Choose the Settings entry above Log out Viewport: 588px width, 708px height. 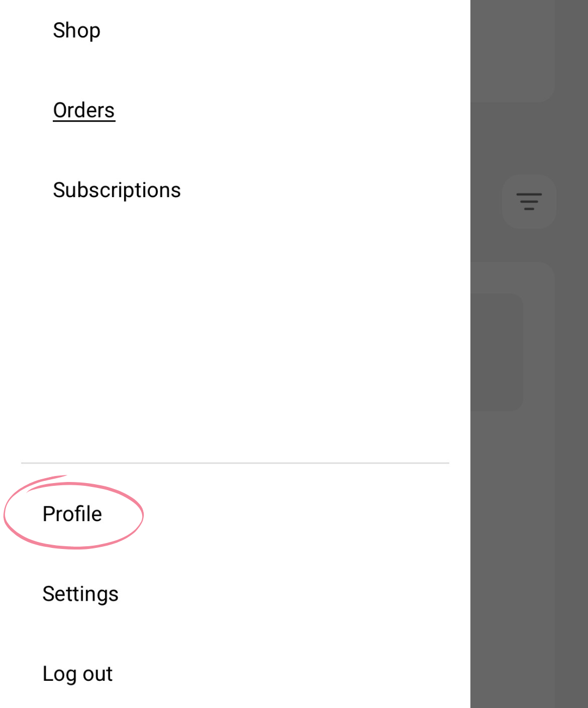[x=81, y=594]
